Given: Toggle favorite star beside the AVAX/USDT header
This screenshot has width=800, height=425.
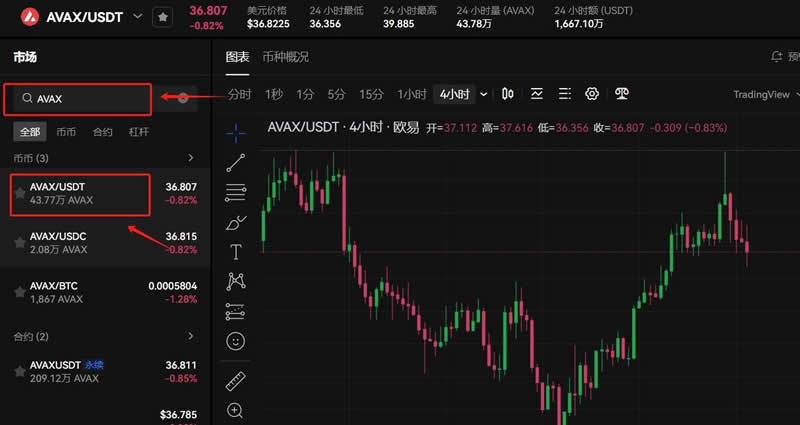Looking at the screenshot, I should [162, 18].
